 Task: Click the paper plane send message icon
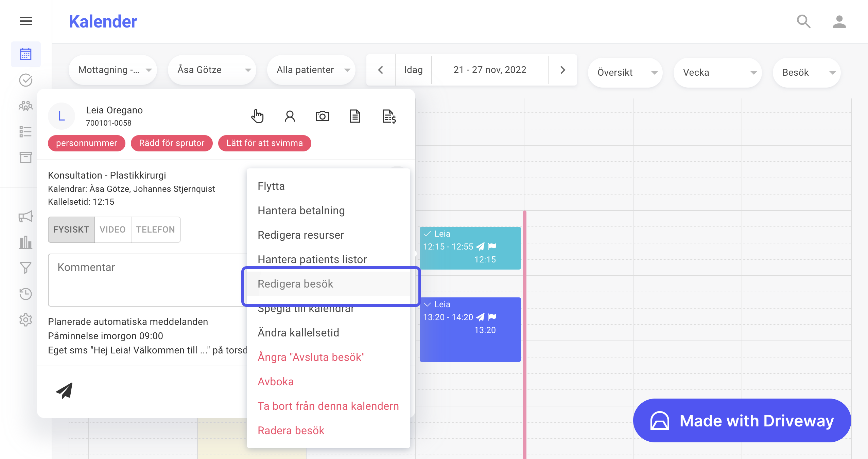tap(65, 390)
